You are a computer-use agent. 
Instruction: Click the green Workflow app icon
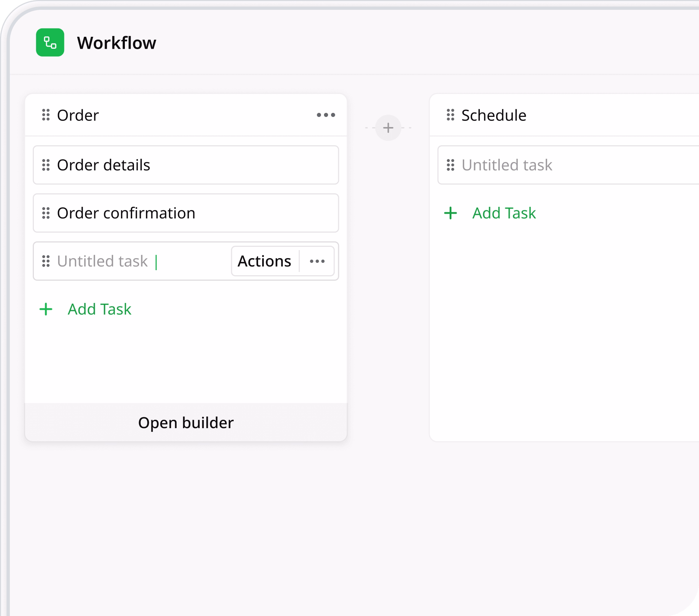(x=50, y=43)
